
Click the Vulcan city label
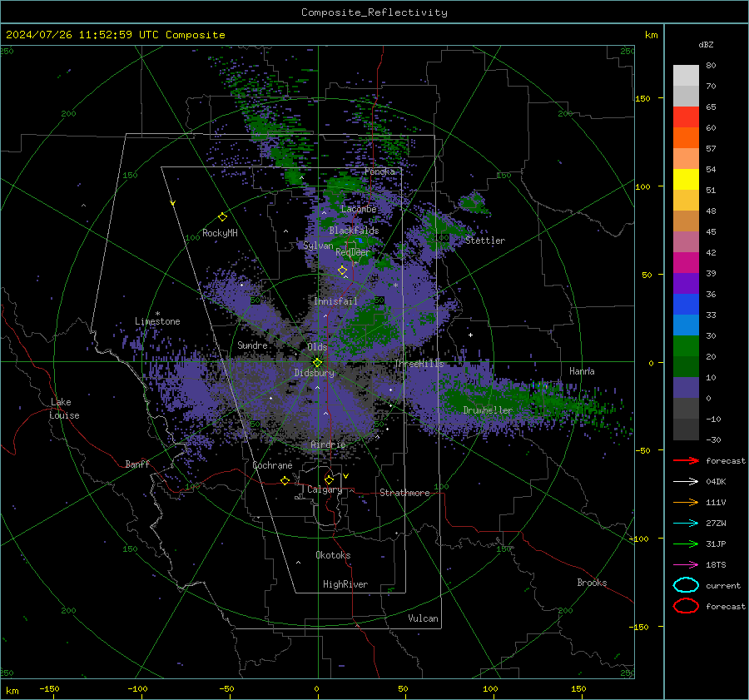click(424, 618)
